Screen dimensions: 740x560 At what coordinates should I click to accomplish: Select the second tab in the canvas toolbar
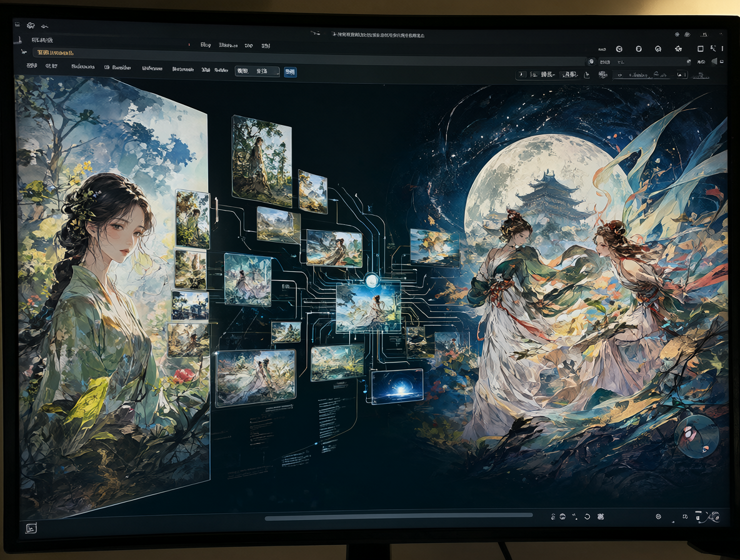[51, 66]
